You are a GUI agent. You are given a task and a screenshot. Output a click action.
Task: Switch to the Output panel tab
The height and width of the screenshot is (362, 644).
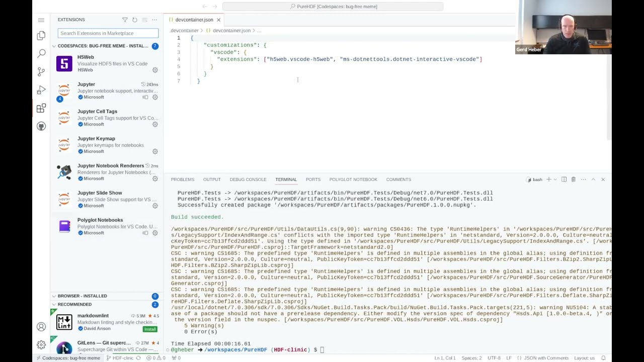click(x=212, y=179)
